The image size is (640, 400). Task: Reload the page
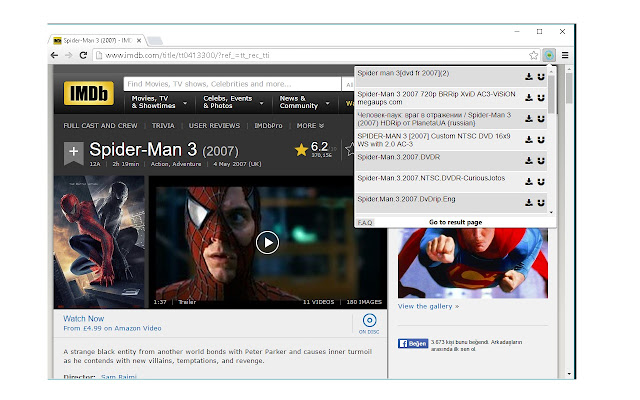click(x=83, y=55)
